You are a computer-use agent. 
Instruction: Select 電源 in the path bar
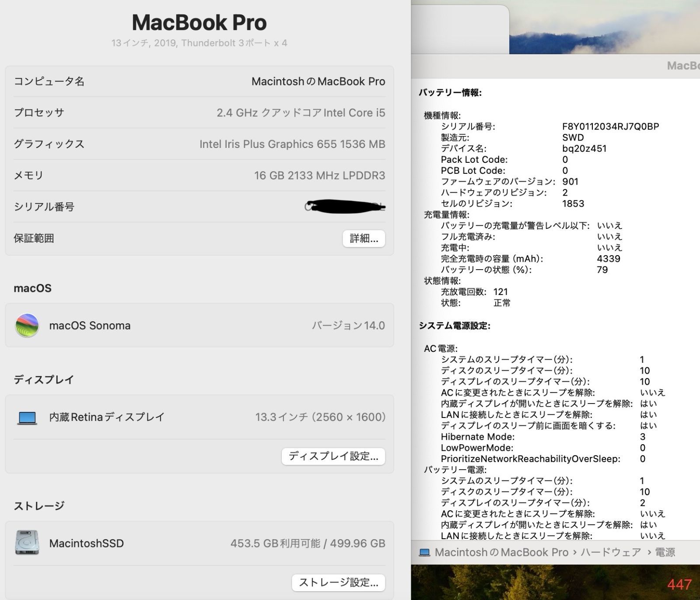(665, 552)
